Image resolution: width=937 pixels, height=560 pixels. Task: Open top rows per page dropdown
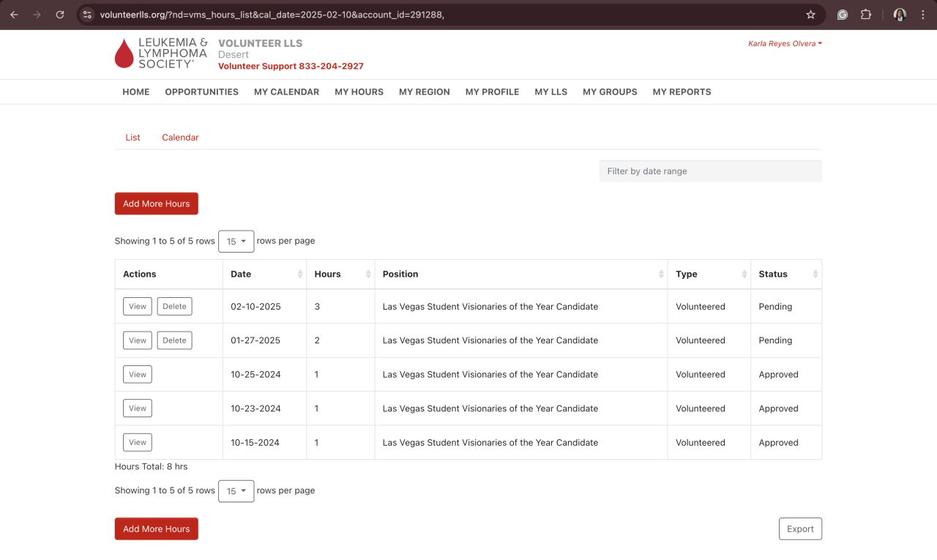pyautogui.click(x=236, y=242)
